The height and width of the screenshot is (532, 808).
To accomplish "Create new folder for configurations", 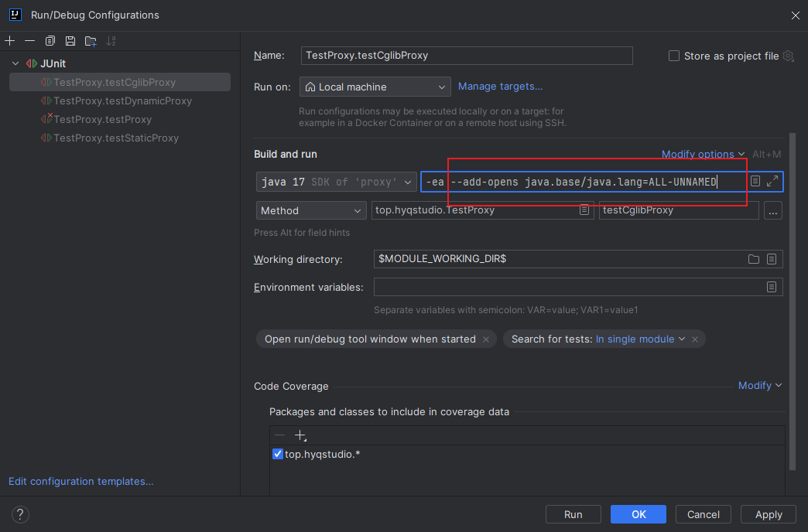I will point(91,41).
